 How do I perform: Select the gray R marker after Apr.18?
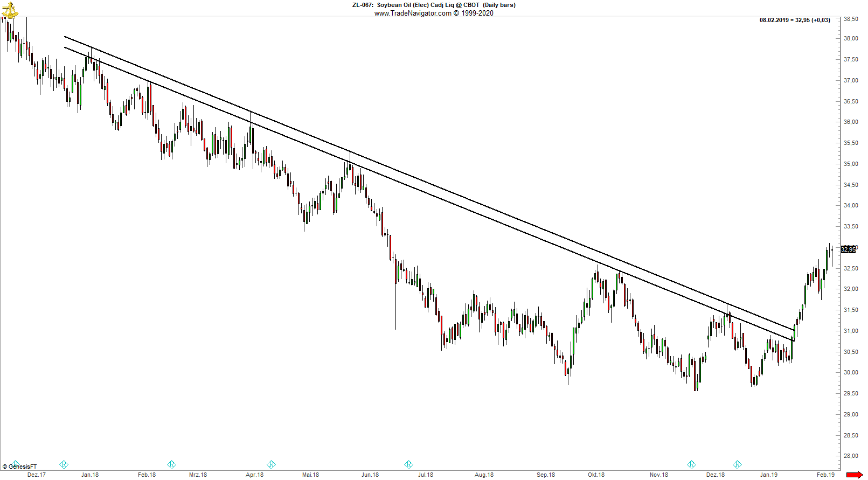point(271,464)
